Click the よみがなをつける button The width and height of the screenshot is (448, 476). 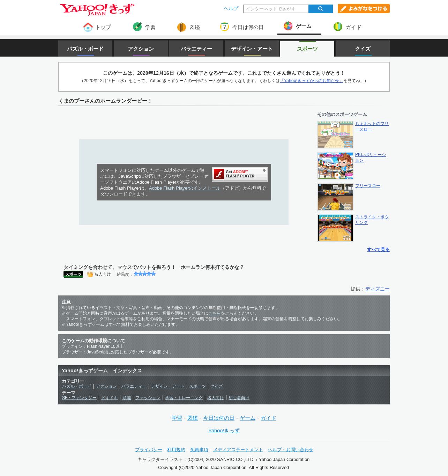[364, 9]
